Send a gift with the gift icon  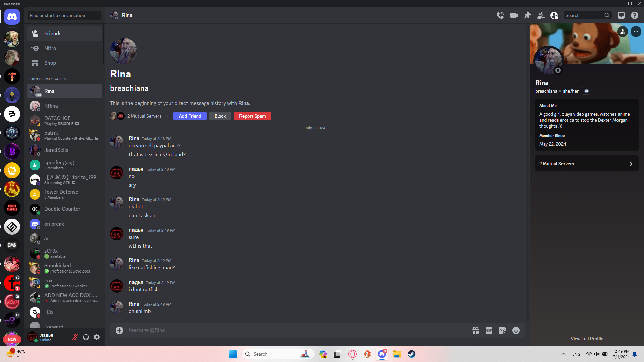point(476,330)
